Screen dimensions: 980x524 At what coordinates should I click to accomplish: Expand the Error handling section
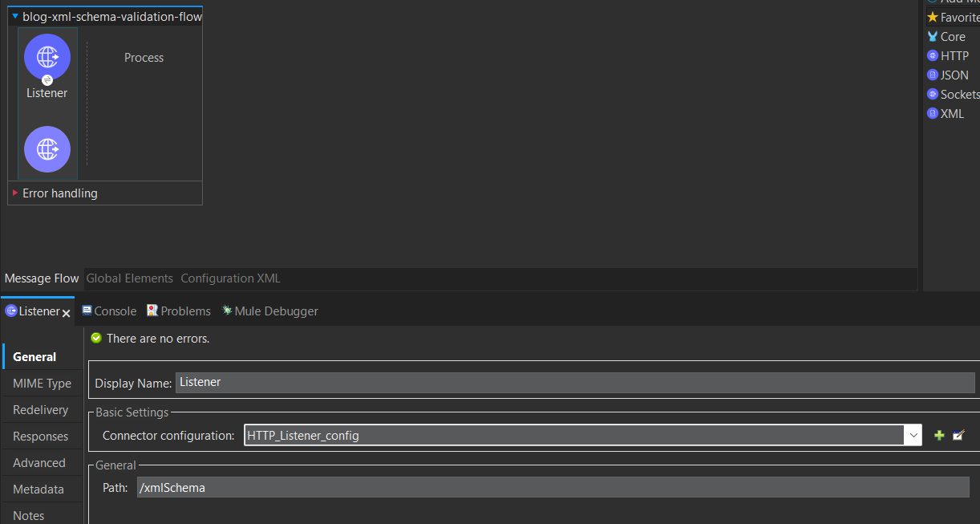coord(15,193)
